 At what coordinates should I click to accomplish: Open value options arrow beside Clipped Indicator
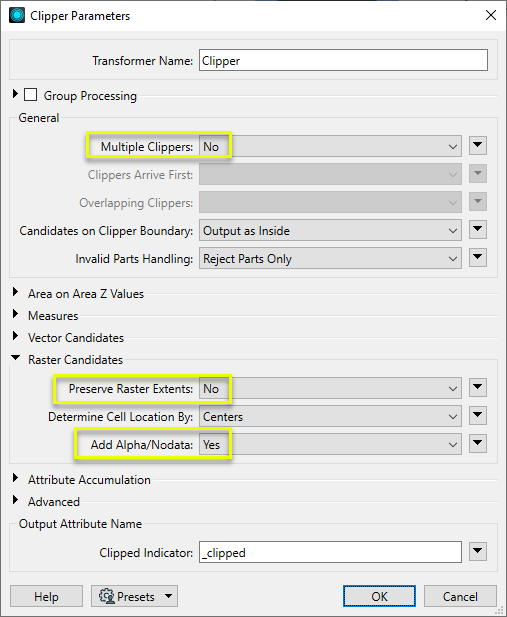pyautogui.click(x=478, y=551)
